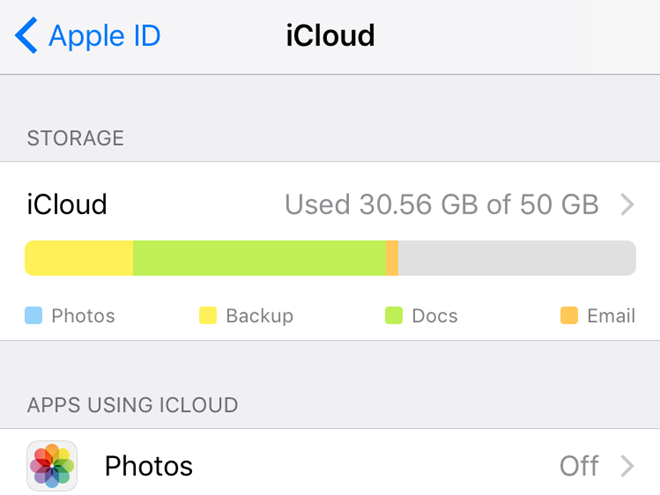Click the green Docs segment in storage bar
This screenshot has width=660, height=495.
coord(259,258)
